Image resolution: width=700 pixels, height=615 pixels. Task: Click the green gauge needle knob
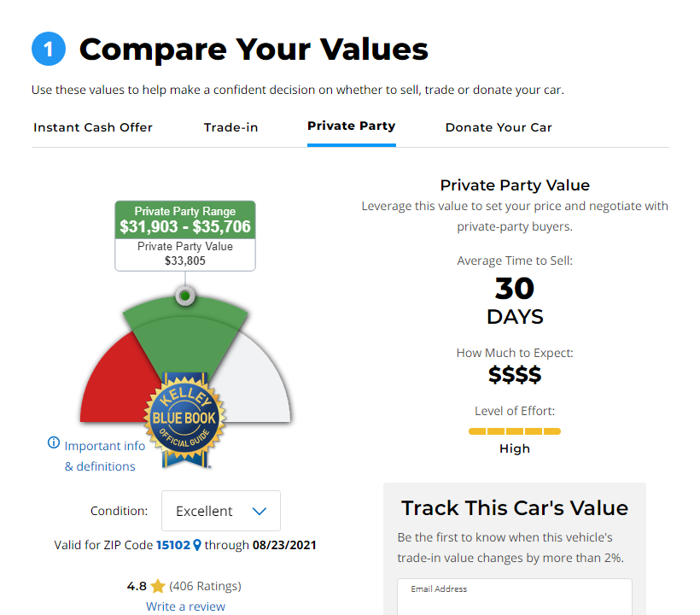pyautogui.click(x=184, y=296)
